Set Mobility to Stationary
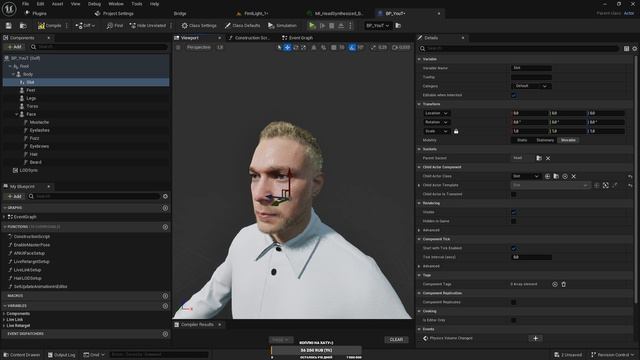 [x=545, y=140]
